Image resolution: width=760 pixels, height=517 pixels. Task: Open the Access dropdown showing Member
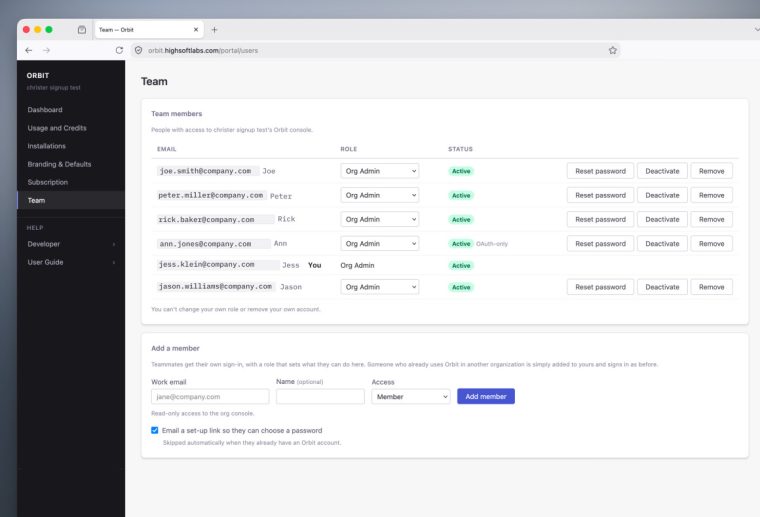[411, 396]
